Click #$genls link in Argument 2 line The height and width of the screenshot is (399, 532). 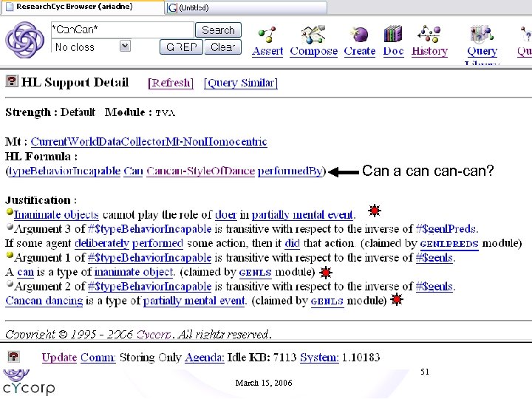[434, 287]
